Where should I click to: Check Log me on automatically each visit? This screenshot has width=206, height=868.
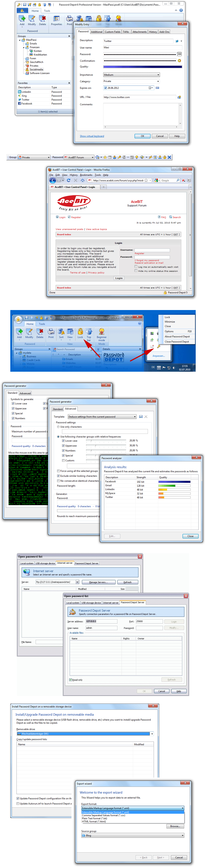(136, 267)
